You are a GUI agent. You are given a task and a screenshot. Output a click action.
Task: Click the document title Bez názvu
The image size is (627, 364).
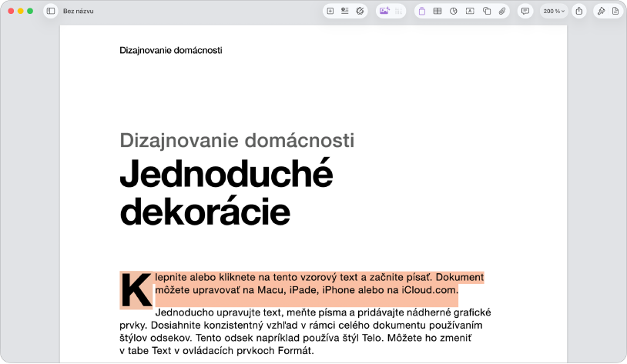79,12
